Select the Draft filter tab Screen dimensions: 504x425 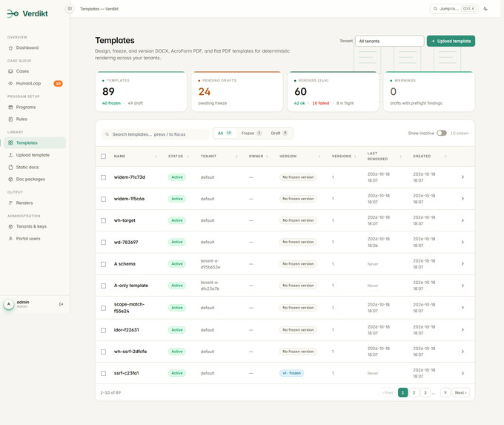coord(279,134)
